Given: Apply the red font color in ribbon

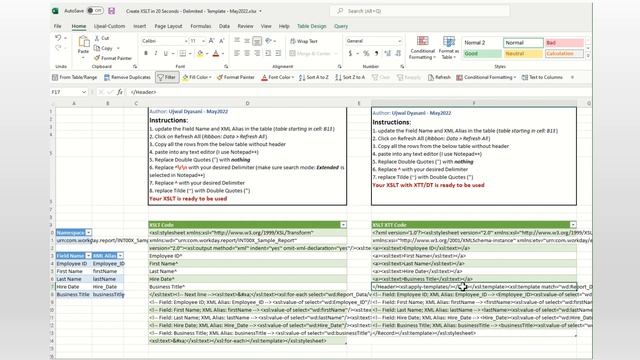Looking at the screenshot, I should (216, 53).
